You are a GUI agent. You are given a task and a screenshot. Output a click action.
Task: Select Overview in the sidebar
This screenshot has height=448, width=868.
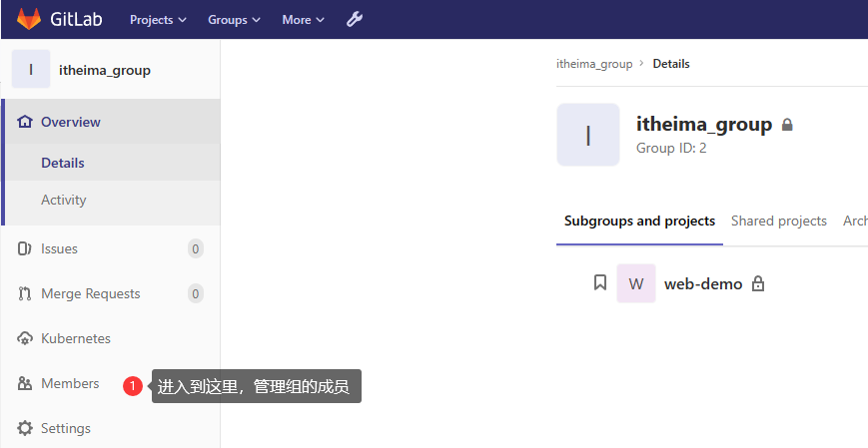click(x=111, y=122)
